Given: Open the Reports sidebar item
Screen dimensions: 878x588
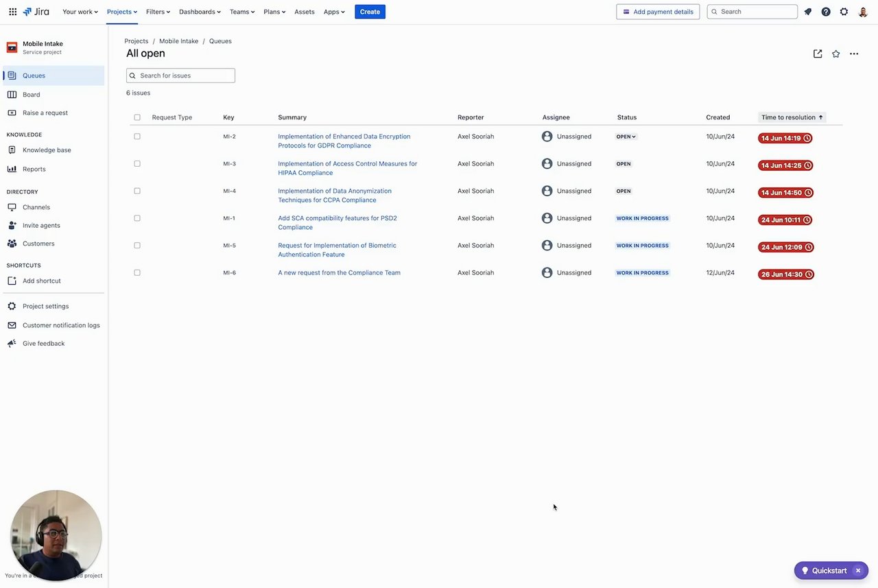Looking at the screenshot, I should [34, 169].
